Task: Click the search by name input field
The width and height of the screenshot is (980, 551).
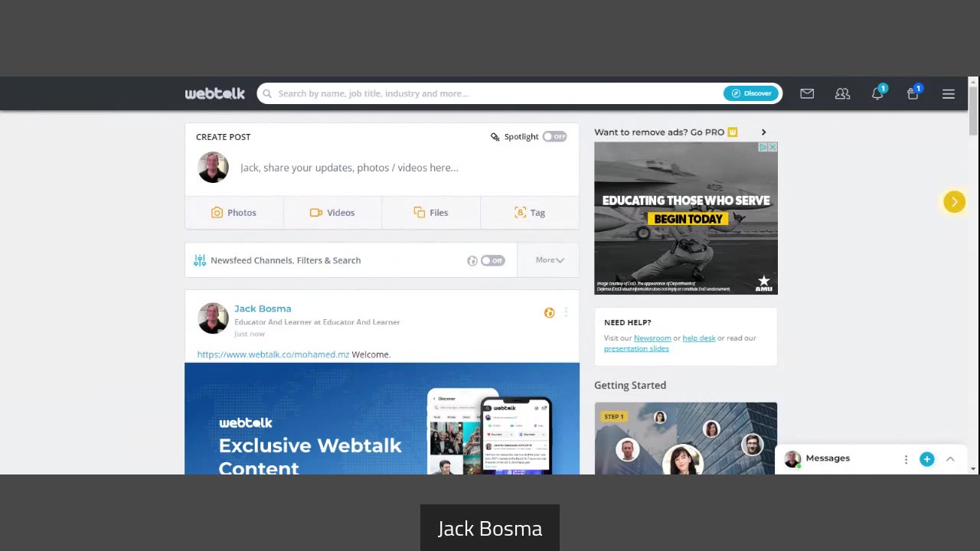Action: coord(490,93)
